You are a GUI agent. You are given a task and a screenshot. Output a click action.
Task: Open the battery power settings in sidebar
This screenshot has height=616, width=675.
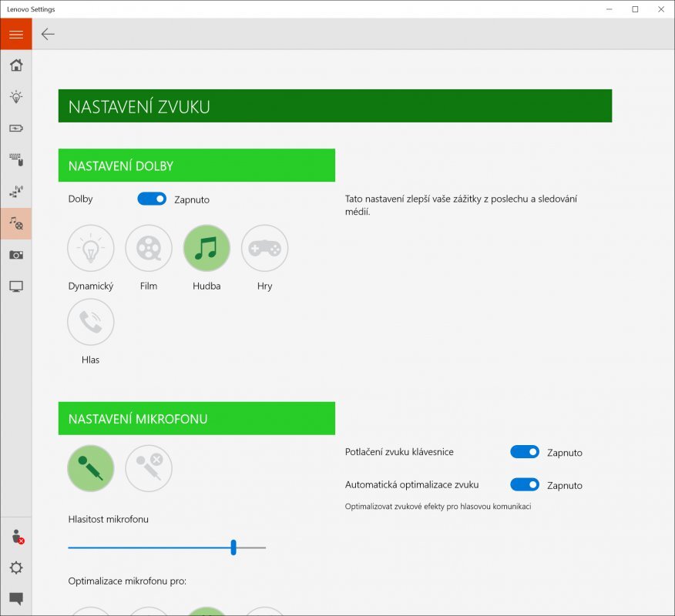coord(16,129)
